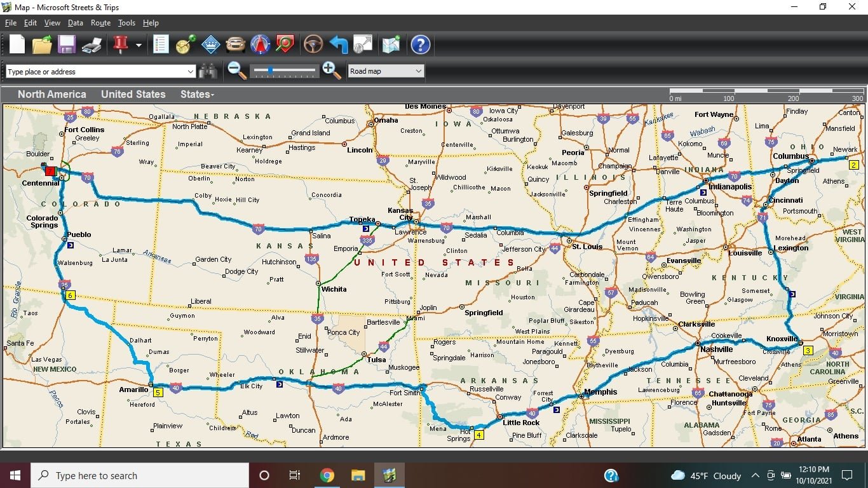Image resolution: width=868 pixels, height=488 pixels.
Task: Show hidden tray icons with the chevron
Action: [756, 475]
